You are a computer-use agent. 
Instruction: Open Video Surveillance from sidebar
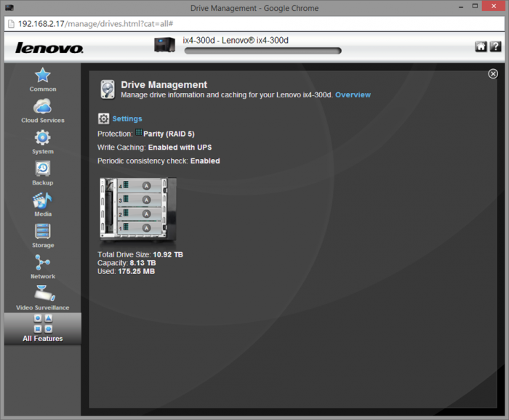coord(43,296)
